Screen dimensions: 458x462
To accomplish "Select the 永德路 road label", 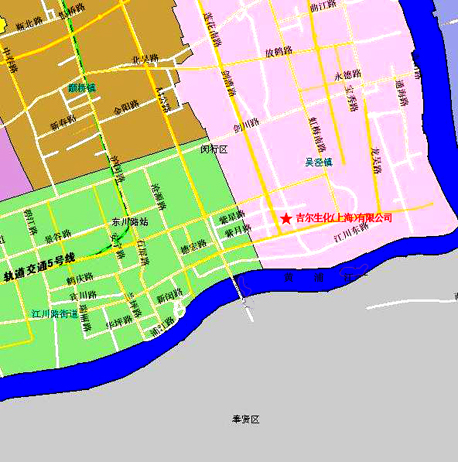I will coord(348,75).
